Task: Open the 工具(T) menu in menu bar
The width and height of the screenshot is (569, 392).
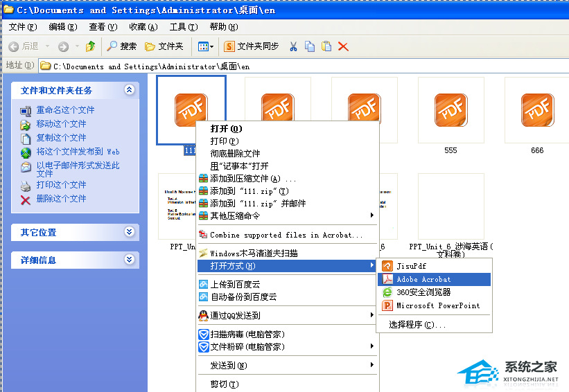Action: click(183, 27)
